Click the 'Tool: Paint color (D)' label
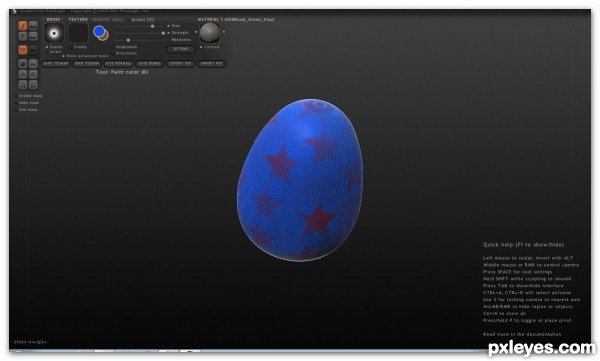The height and width of the screenshot is (361, 600). (x=122, y=72)
